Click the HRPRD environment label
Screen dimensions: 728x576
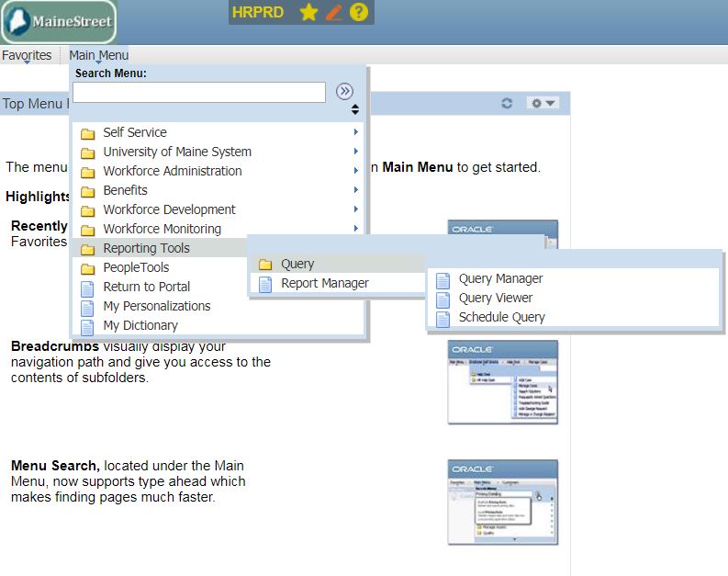click(258, 12)
